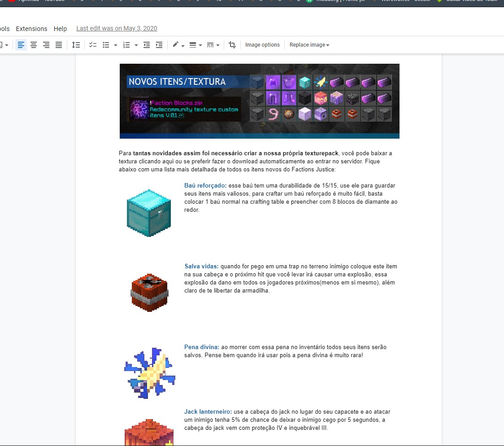Click the Image options button

tap(262, 45)
